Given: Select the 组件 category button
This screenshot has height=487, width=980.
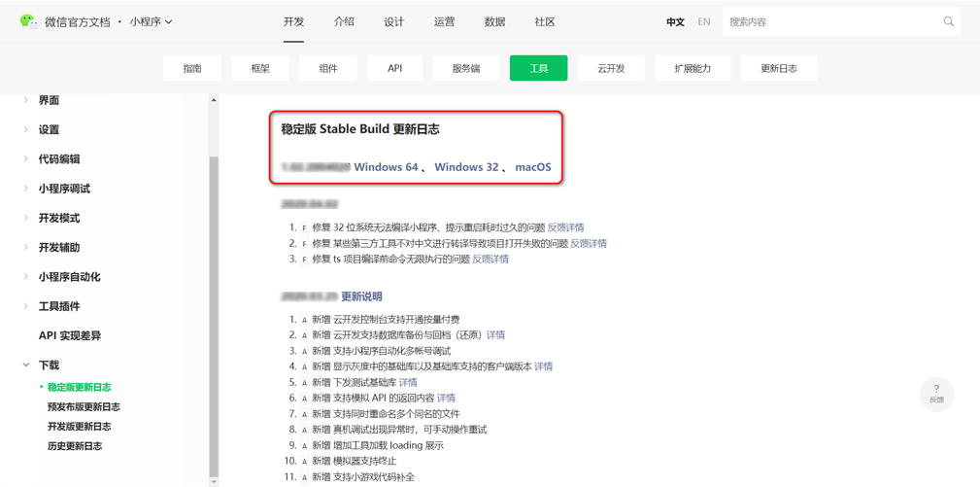Looking at the screenshot, I should [x=328, y=68].
